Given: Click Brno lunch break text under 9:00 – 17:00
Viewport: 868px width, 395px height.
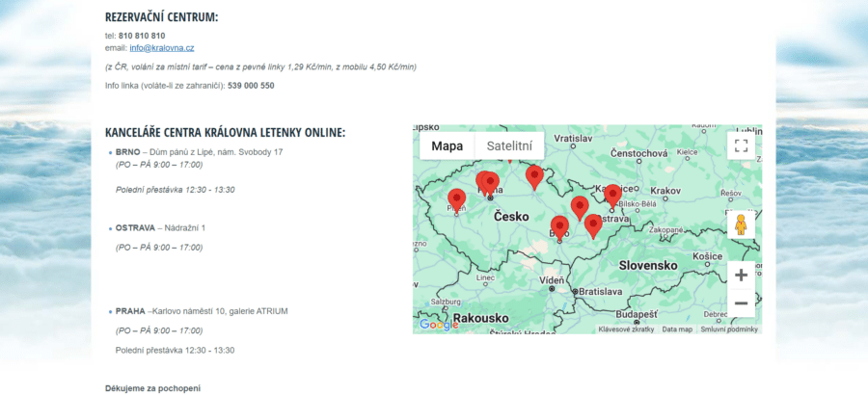Looking at the screenshot, I should [x=175, y=190].
